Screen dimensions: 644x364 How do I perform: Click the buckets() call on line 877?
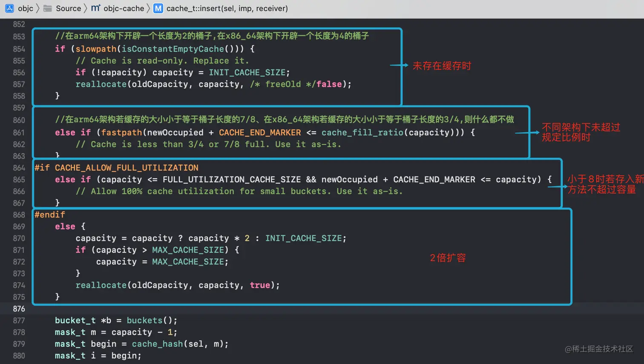[x=149, y=321]
